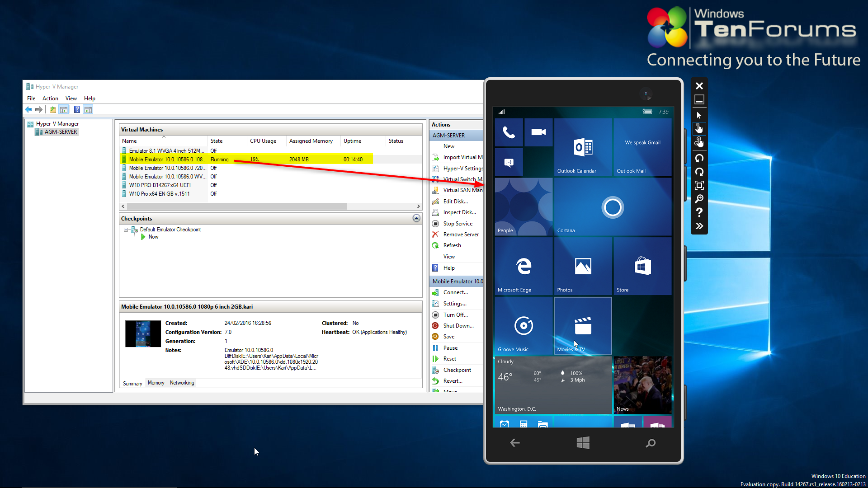The image size is (868, 488).
Task: Click Stop Service action
Action: coord(458,224)
